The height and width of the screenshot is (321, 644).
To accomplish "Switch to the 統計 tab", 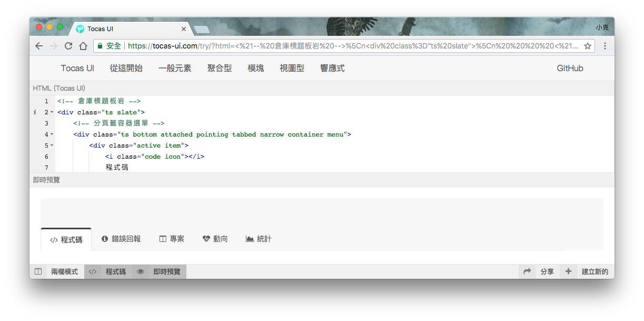I will click(x=259, y=239).
